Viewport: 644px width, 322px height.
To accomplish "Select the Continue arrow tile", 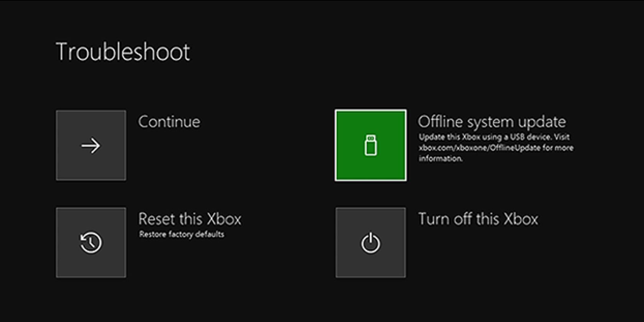I will click(x=91, y=145).
